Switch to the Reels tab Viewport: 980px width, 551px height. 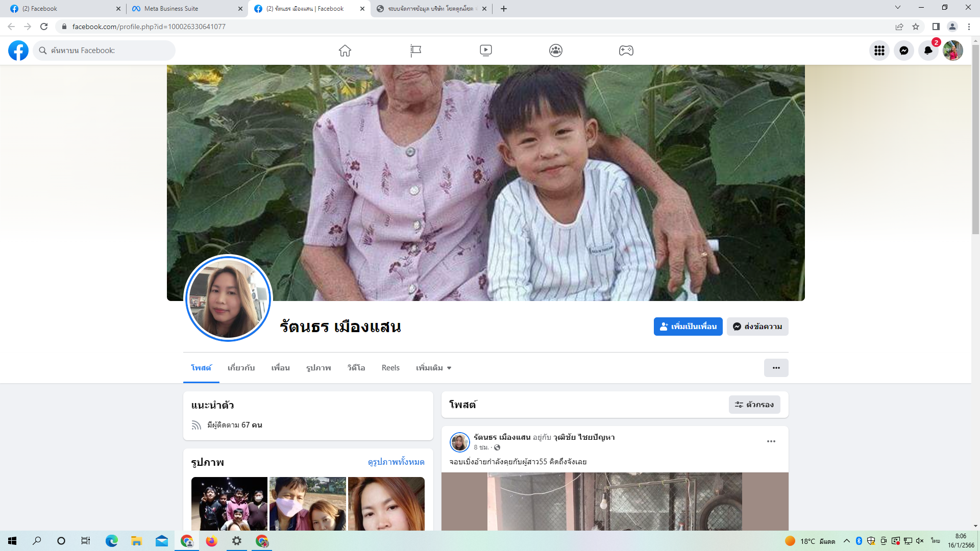coord(390,368)
